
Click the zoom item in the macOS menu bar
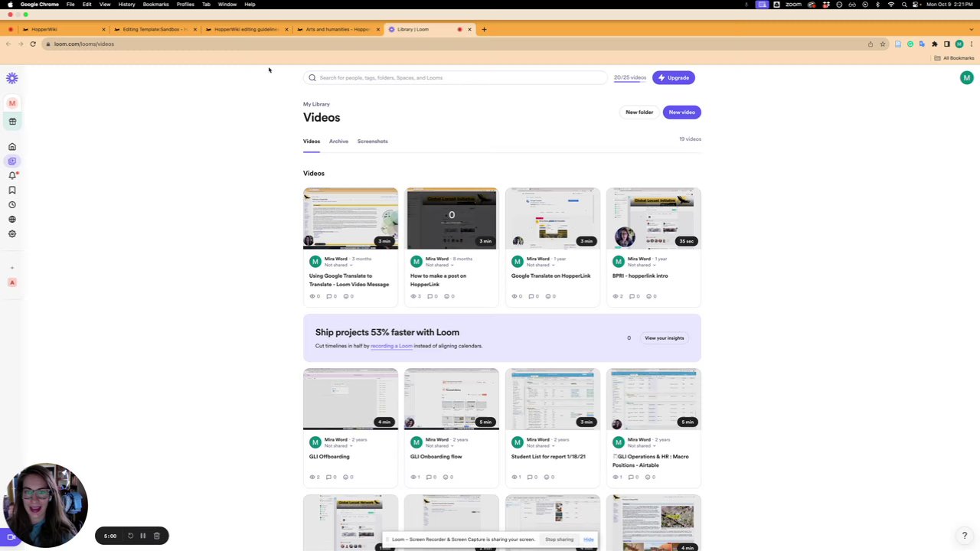(x=793, y=5)
